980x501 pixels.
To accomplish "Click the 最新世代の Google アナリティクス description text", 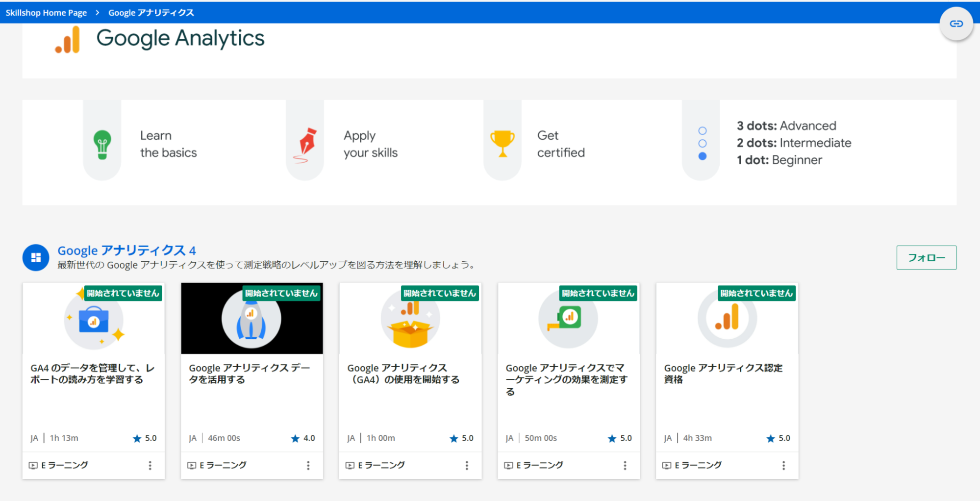I will pos(268,265).
